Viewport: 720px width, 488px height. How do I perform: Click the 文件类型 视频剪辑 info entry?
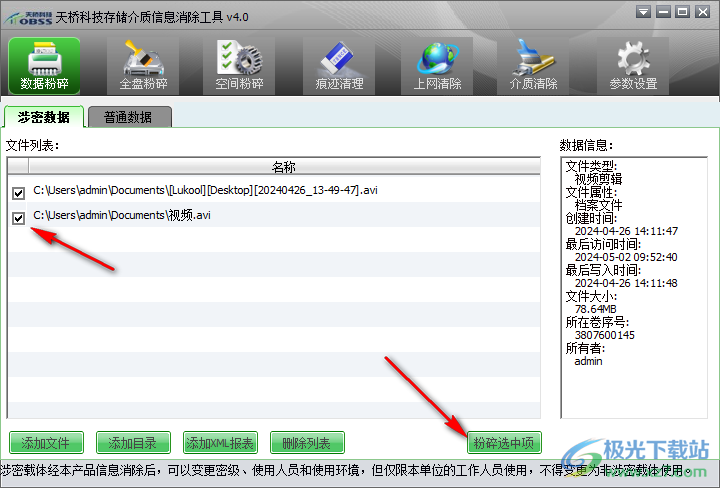pos(594,172)
